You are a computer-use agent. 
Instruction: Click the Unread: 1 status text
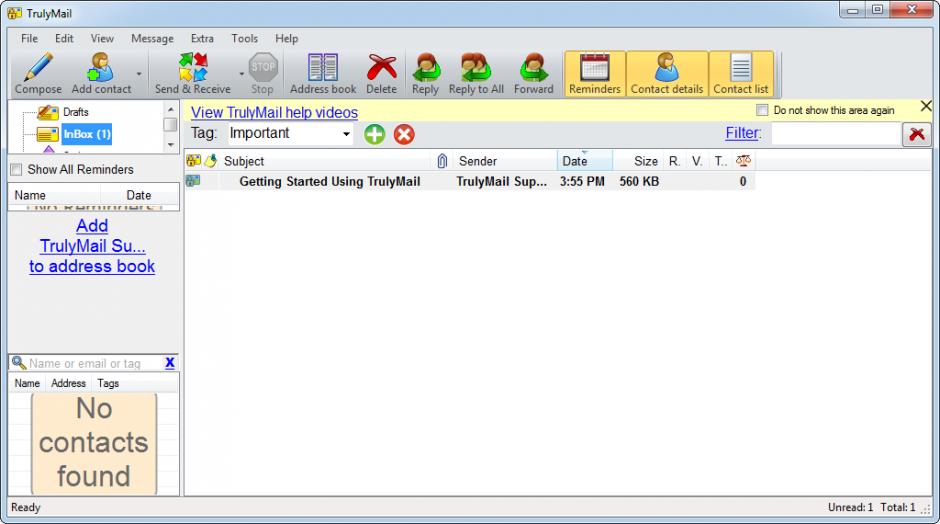pos(850,507)
